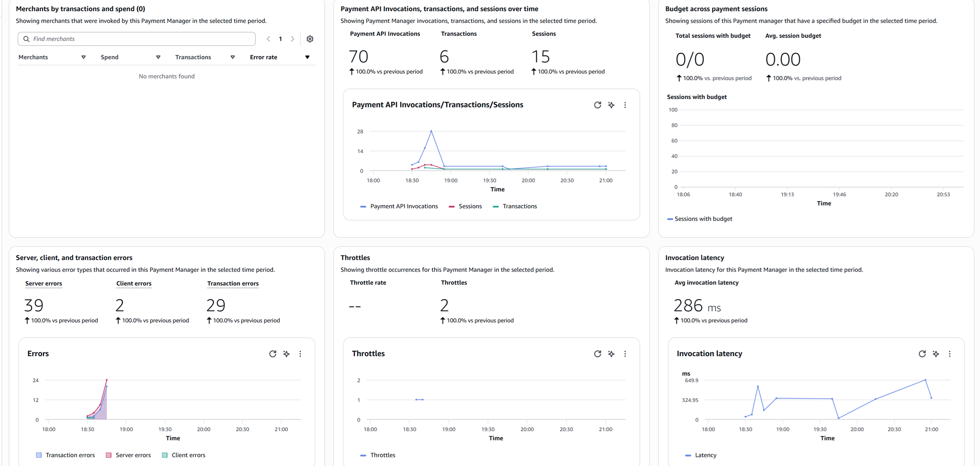Click the peak point of invocations line
Viewport: 980px width, 466px height.
pyautogui.click(x=431, y=131)
